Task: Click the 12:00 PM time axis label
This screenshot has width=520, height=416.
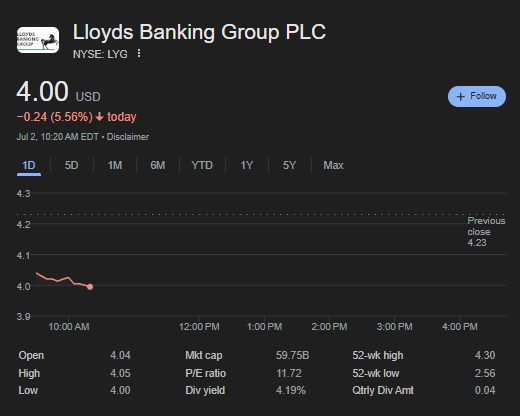Action: (x=199, y=327)
